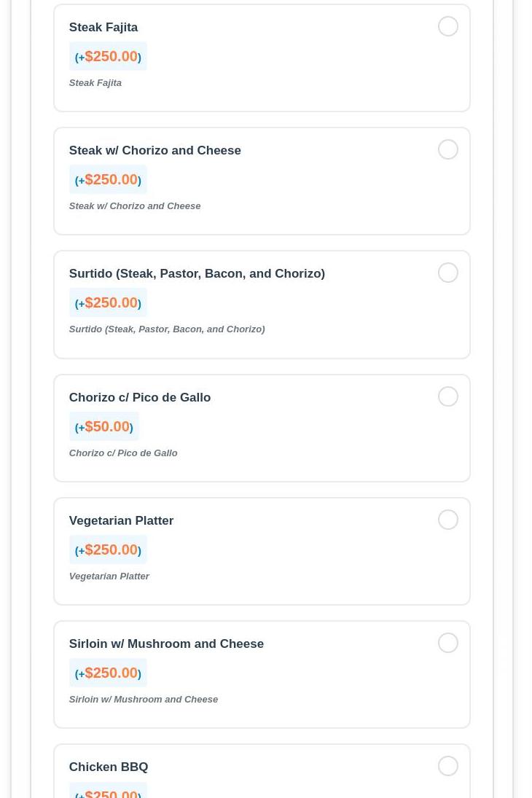Click the Chorizo c/ Pico de Gallo title

click(140, 398)
